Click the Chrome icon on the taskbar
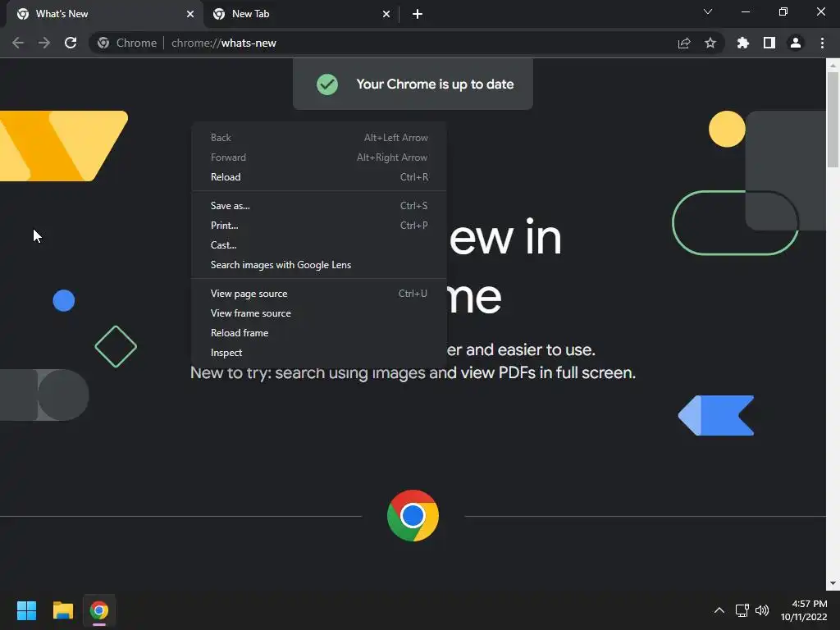Image resolution: width=840 pixels, height=630 pixels. pos(99,610)
